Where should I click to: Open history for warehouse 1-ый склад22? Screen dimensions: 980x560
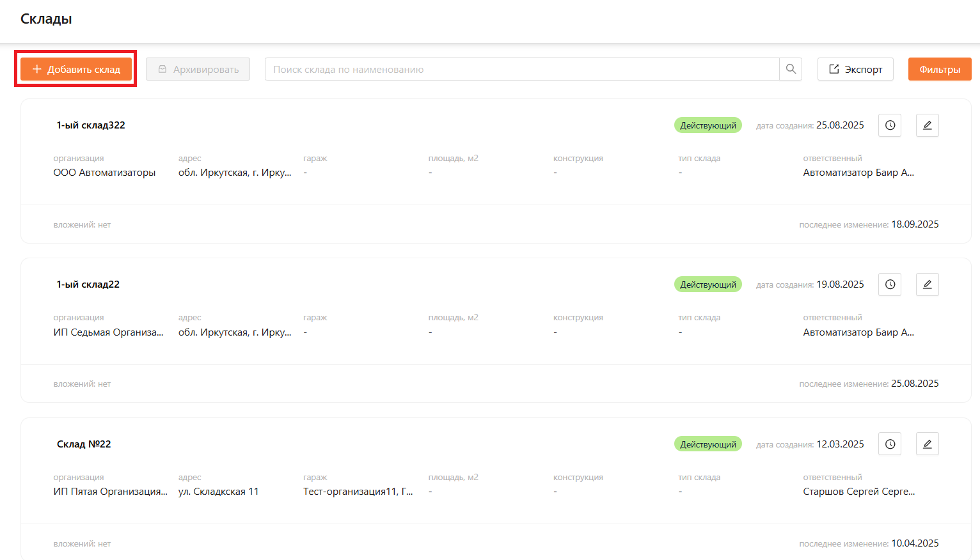pyautogui.click(x=890, y=284)
